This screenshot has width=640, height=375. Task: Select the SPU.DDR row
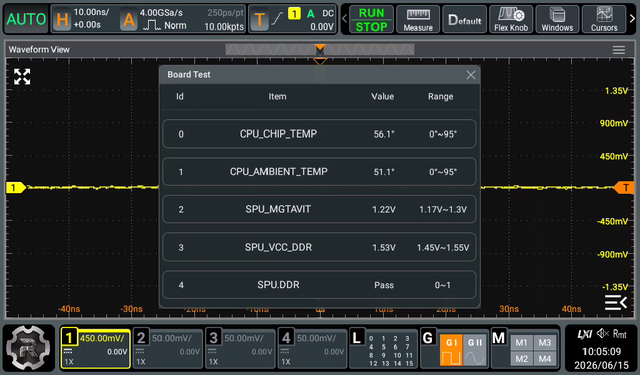[319, 285]
